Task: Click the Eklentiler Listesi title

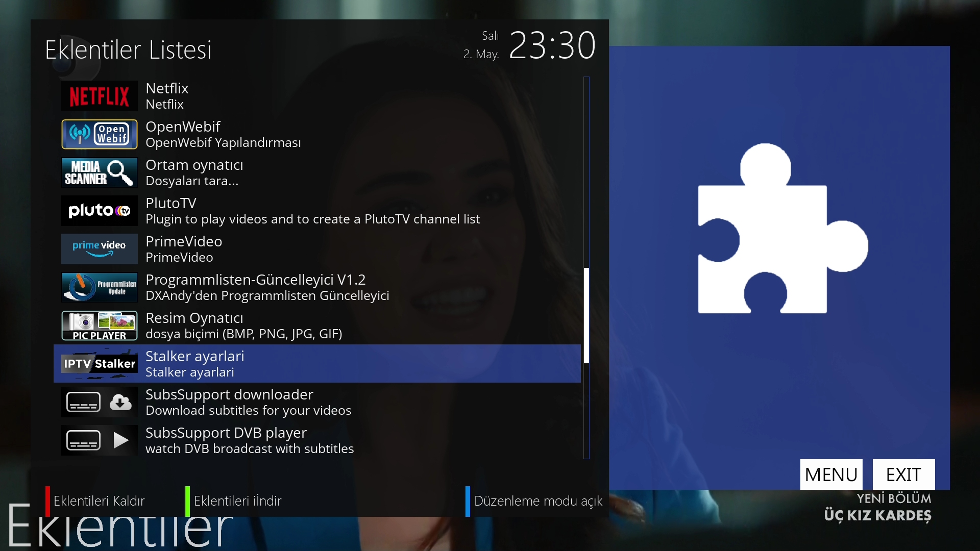Action: coord(128,49)
